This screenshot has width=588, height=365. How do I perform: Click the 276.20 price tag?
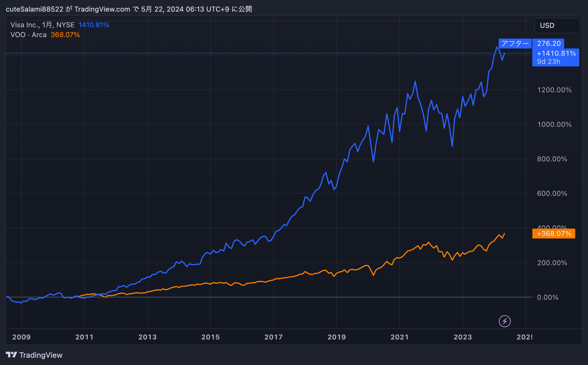(549, 44)
